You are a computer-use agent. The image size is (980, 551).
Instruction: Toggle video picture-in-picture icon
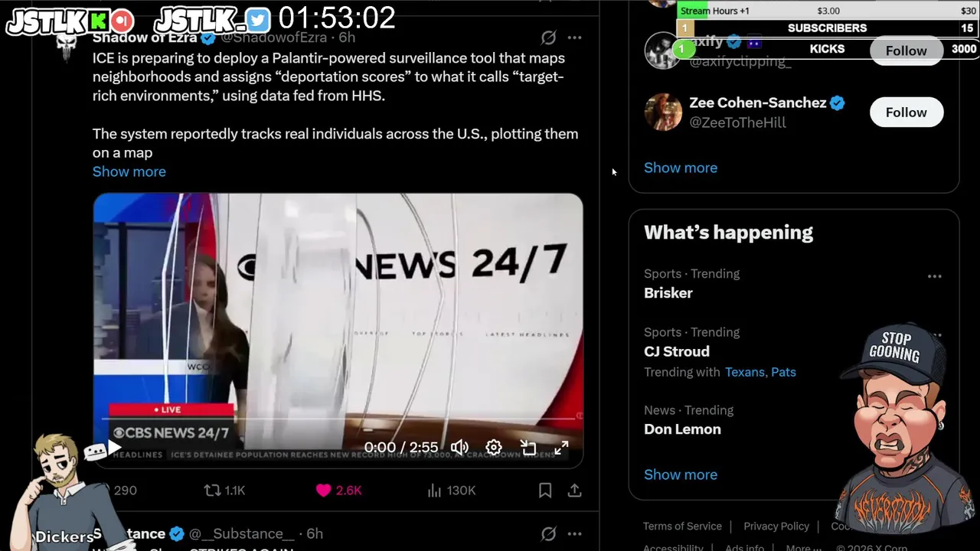528,448
